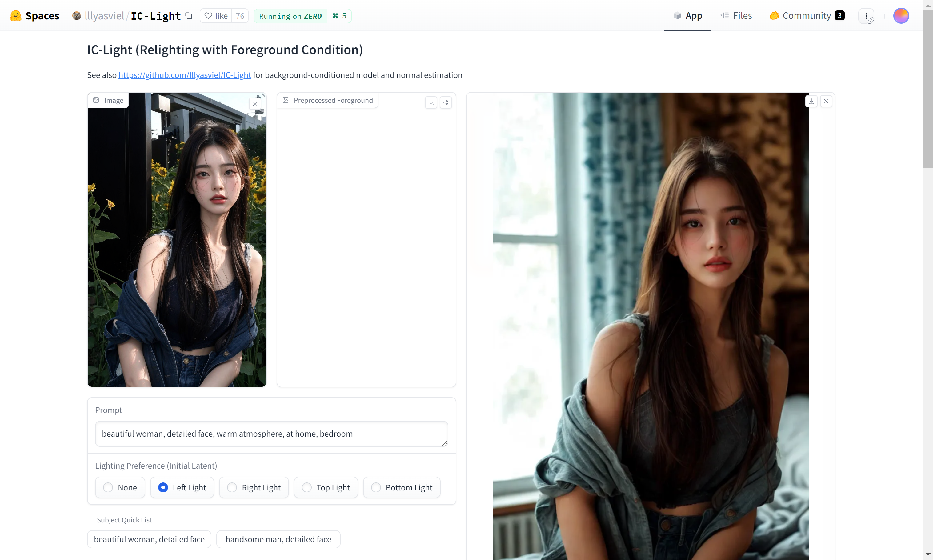Open the Community tab

coord(807,15)
